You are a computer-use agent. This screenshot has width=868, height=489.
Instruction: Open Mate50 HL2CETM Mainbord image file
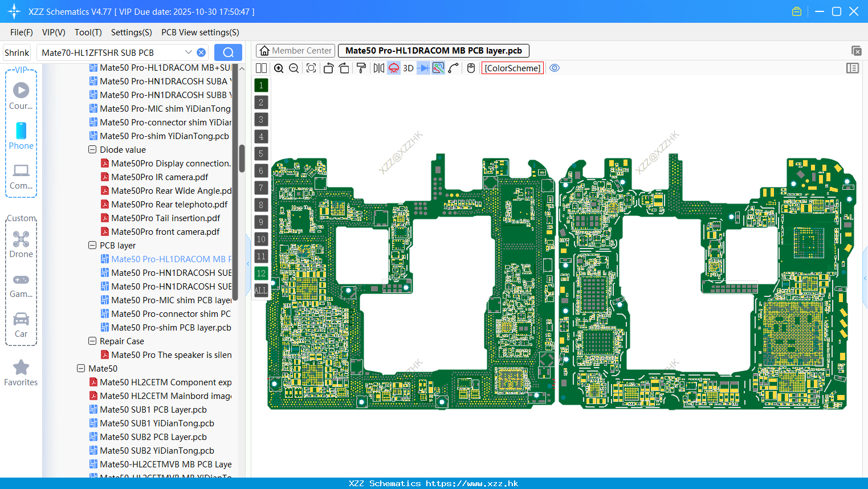[x=160, y=396]
